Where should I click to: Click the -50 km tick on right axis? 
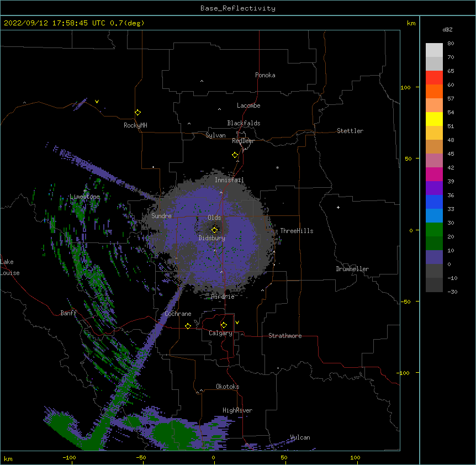tap(405, 302)
